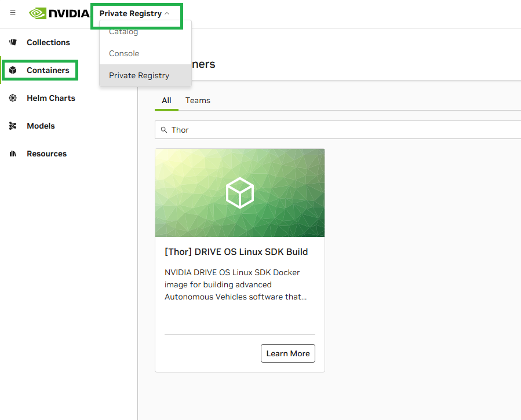Click the chevron next to Private Registry
Screen dimensions: 521x420
167,13
